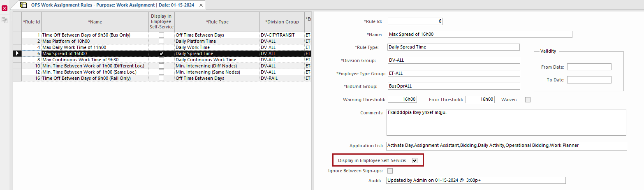Click the Rule Id input field
The height and width of the screenshot is (190, 644).
tap(415, 21)
